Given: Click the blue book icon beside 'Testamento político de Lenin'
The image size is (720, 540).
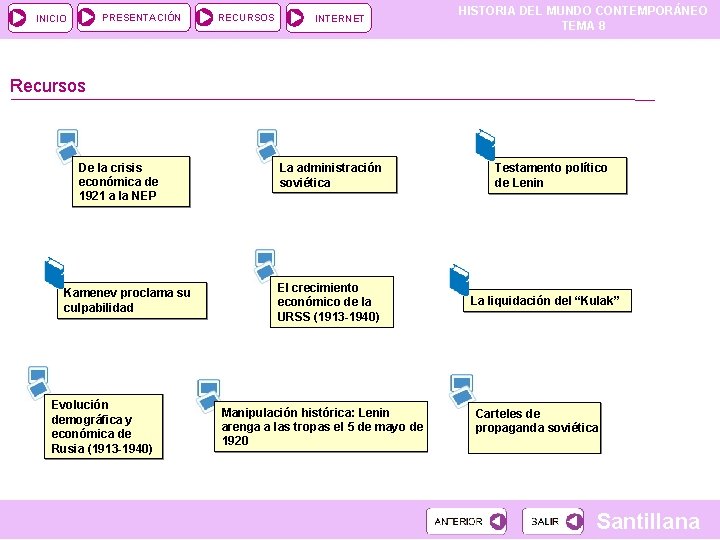Looking at the screenshot, I should (485, 145).
